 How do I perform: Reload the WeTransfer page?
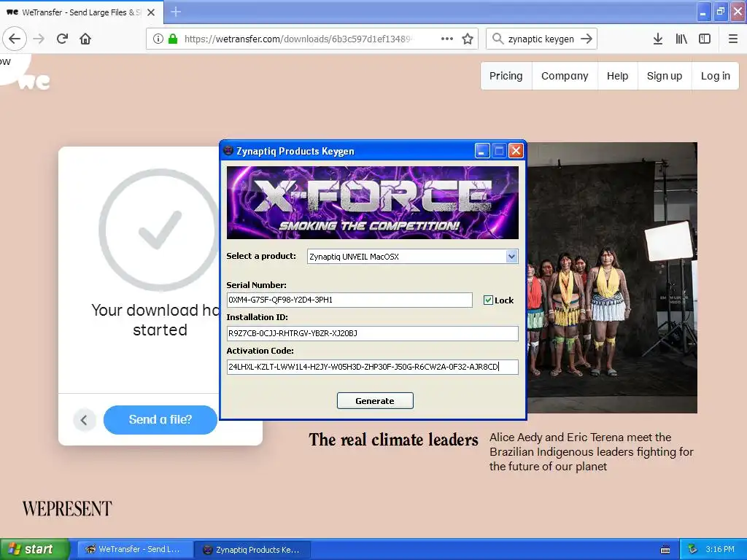pos(63,39)
